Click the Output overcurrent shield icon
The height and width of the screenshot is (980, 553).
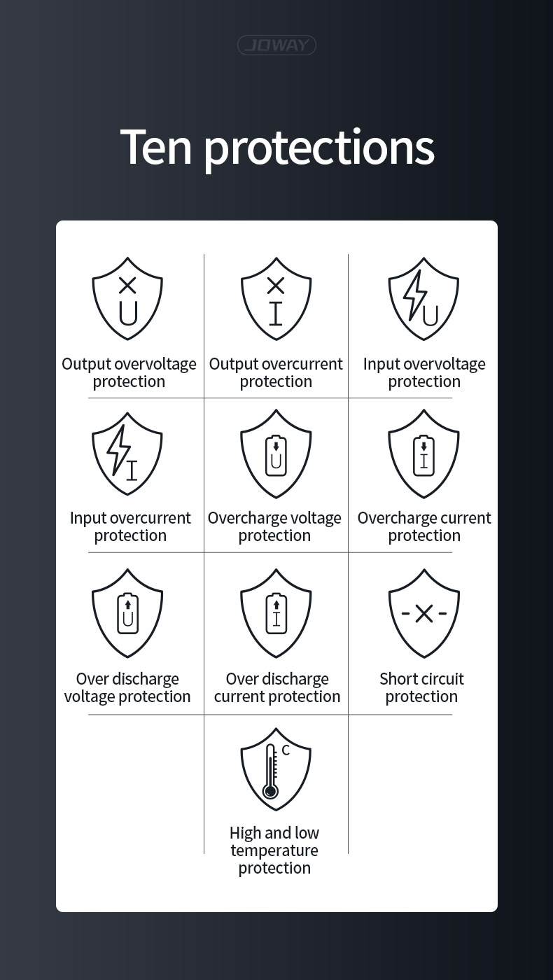pos(276,298)
